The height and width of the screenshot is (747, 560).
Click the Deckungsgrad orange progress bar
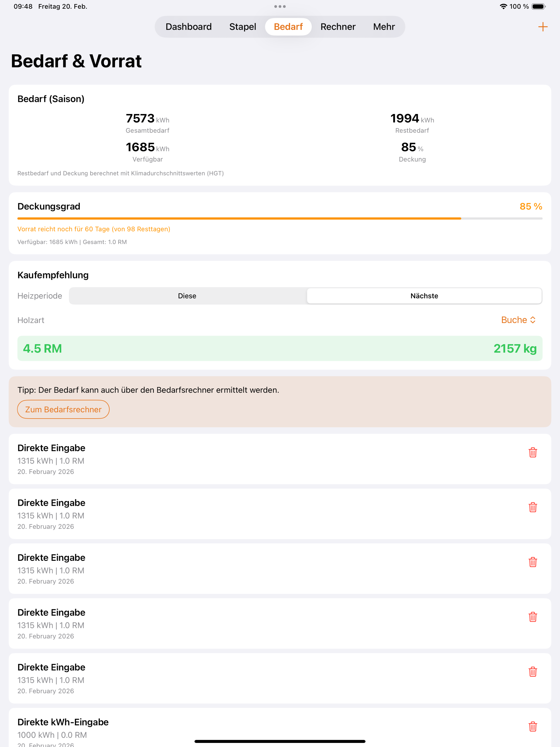[x=280, y=218]
